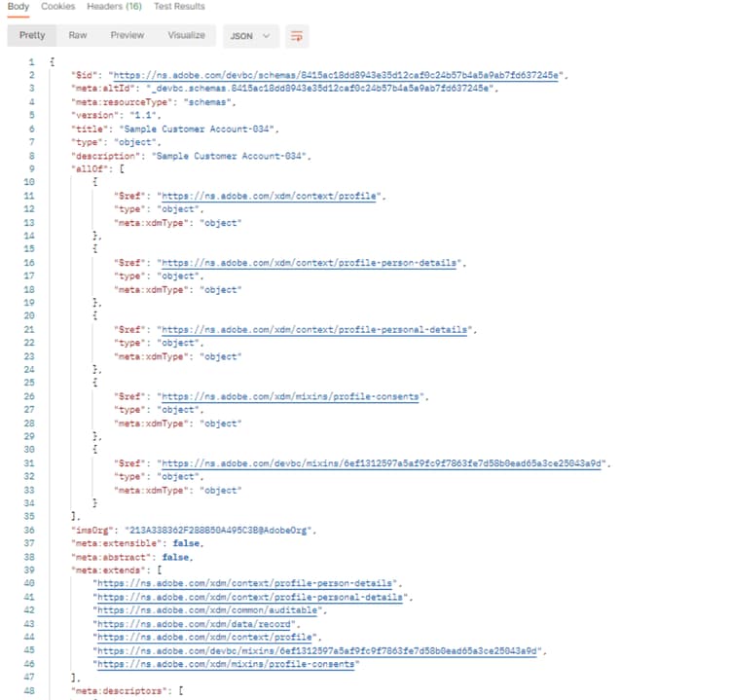Switch to the Body tab

pyautogui.click(x=18, y=7)
